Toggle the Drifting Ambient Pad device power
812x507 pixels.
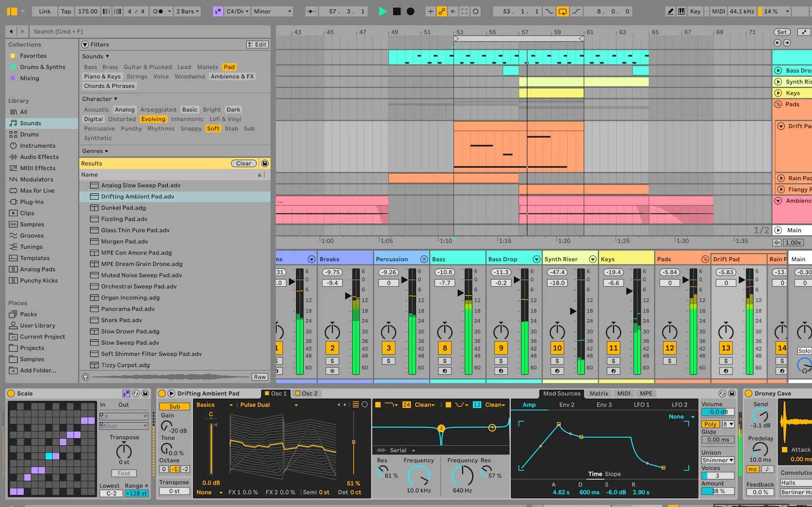point(162,393)
